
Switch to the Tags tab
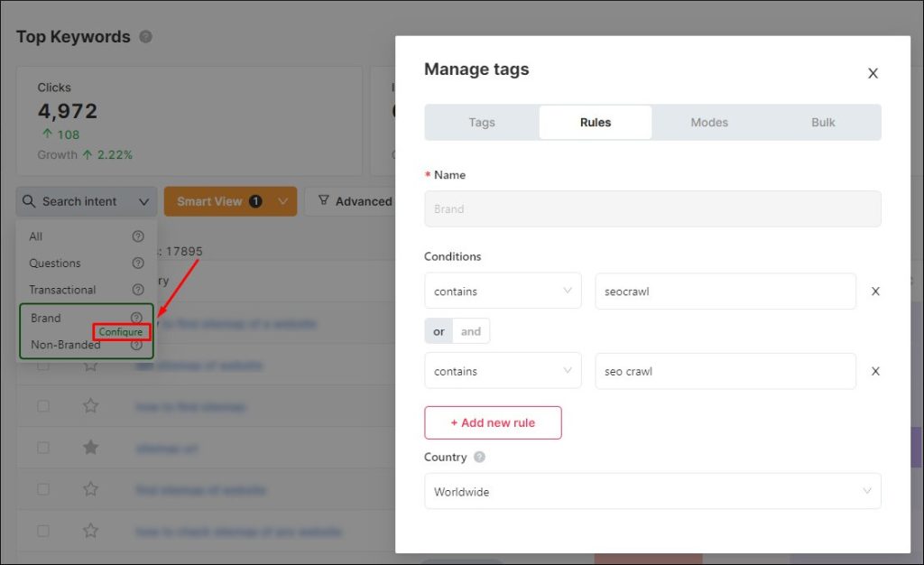(x=481, y=122)
